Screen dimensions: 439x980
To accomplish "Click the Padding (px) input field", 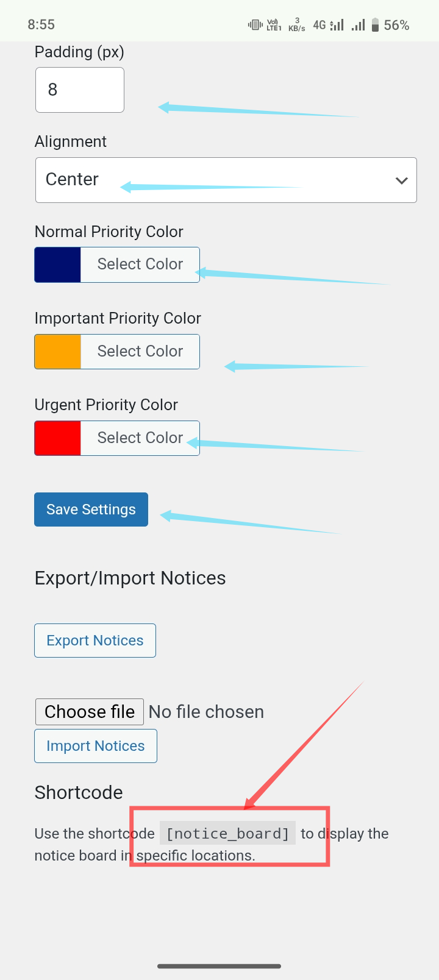I will pyautogui.click(x=80, y=90).
